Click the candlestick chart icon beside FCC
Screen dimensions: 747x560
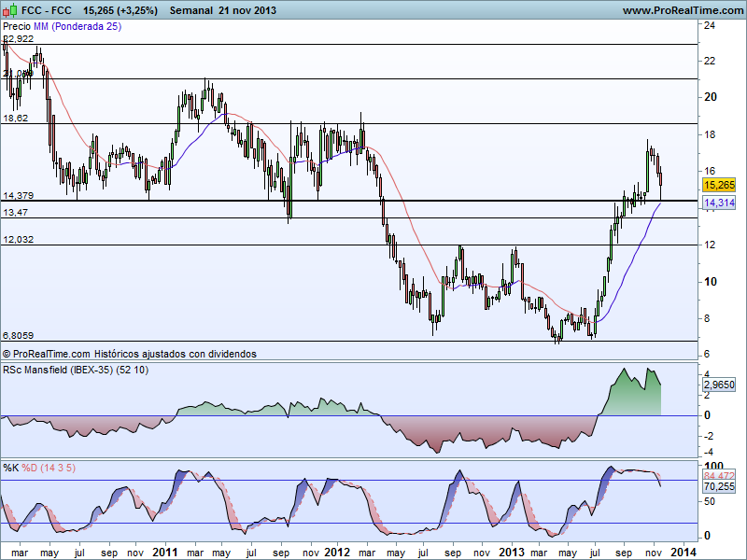click(10, 9)
